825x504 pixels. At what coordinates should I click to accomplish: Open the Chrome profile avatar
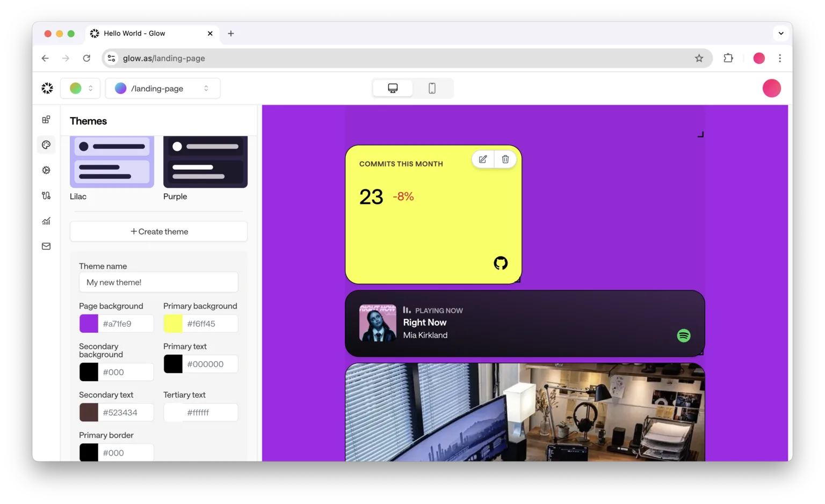pos(759,58)
